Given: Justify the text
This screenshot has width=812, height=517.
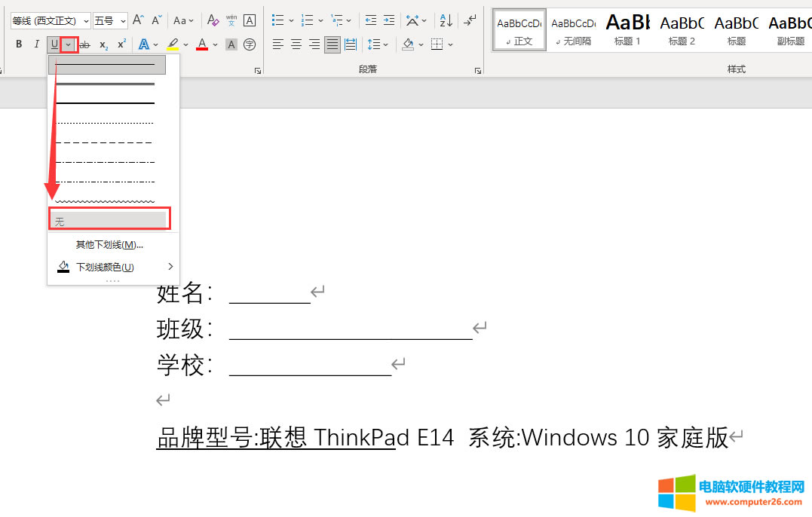Looking at the screenshot, I should [332, 44].
